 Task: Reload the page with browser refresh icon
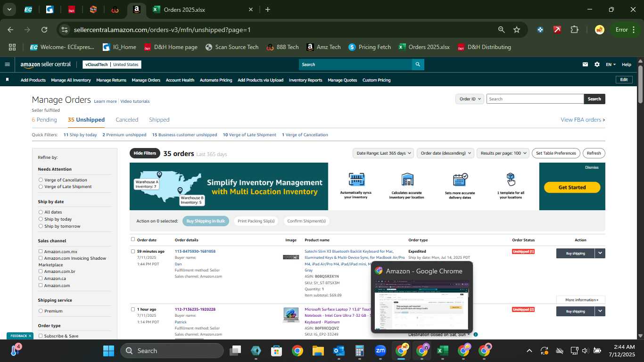tap(44, 30)
